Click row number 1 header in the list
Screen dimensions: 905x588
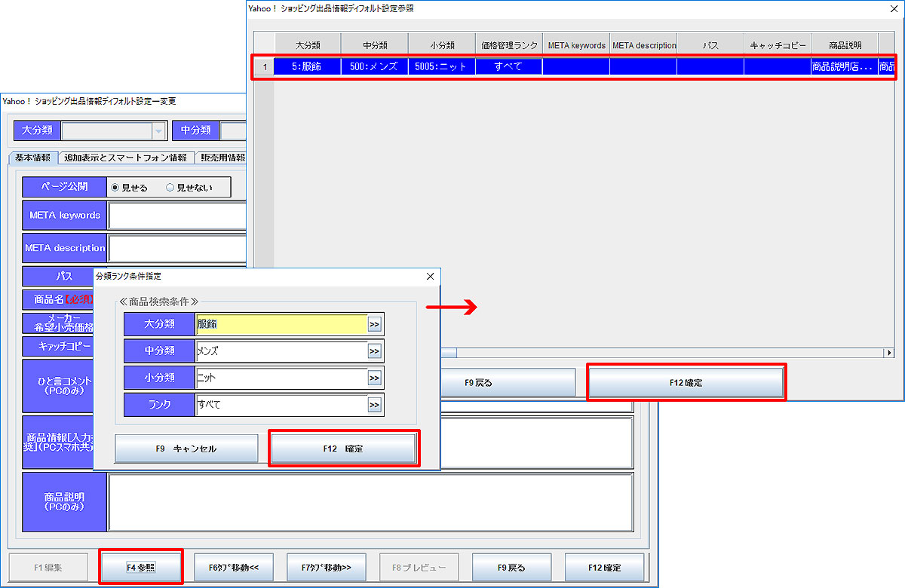click(x=264, y=67)
